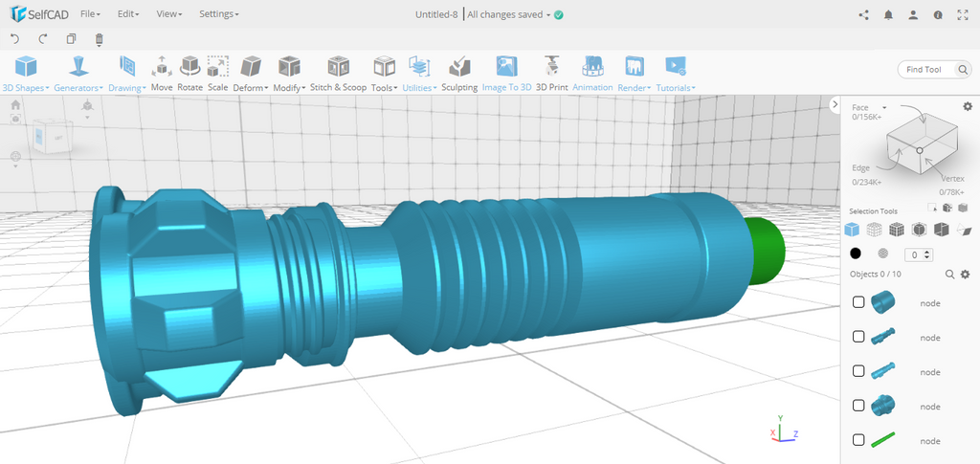Click the black color circle swatch
The width and height of the screenshot is (980, 464).
[x=856, y=254]
